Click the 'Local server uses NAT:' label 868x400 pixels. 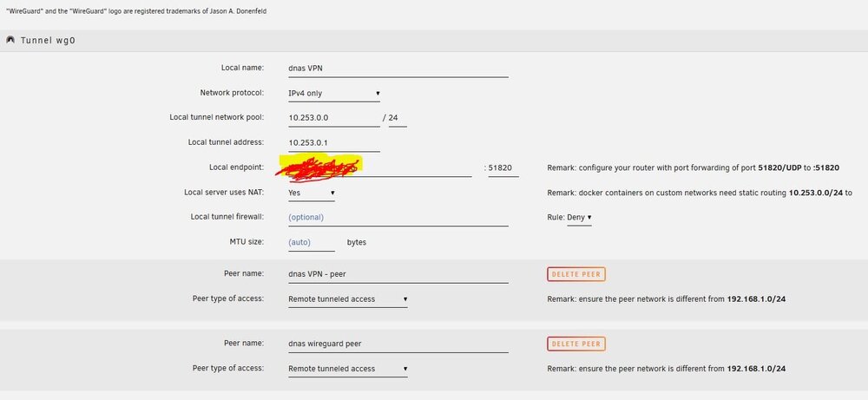224,192
